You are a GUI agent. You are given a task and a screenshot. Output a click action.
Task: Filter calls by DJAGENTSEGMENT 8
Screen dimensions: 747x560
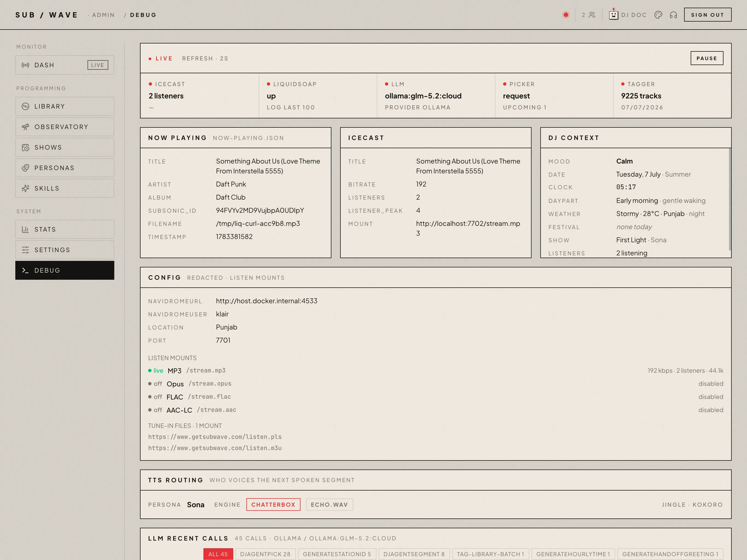pyautogui.click(x=414, y=554)
